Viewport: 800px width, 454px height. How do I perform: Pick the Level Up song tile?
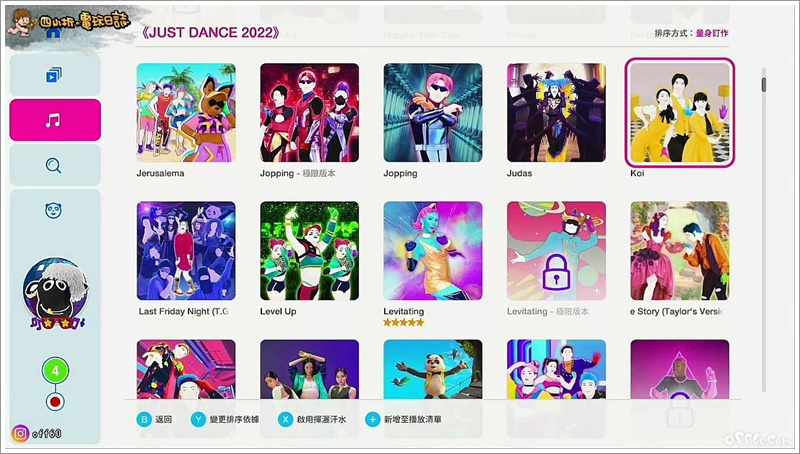[x=309, y=250]
